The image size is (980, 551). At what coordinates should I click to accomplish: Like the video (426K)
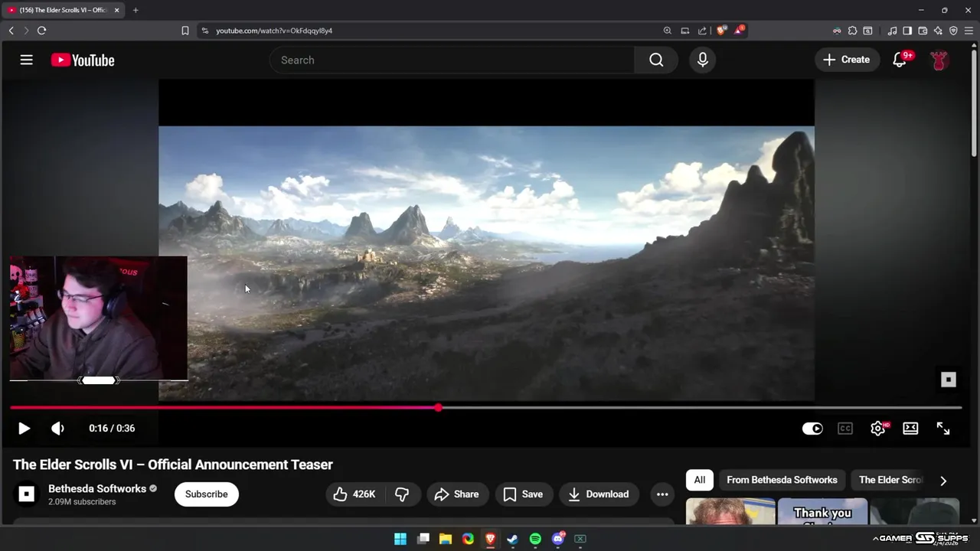point(354,494)
